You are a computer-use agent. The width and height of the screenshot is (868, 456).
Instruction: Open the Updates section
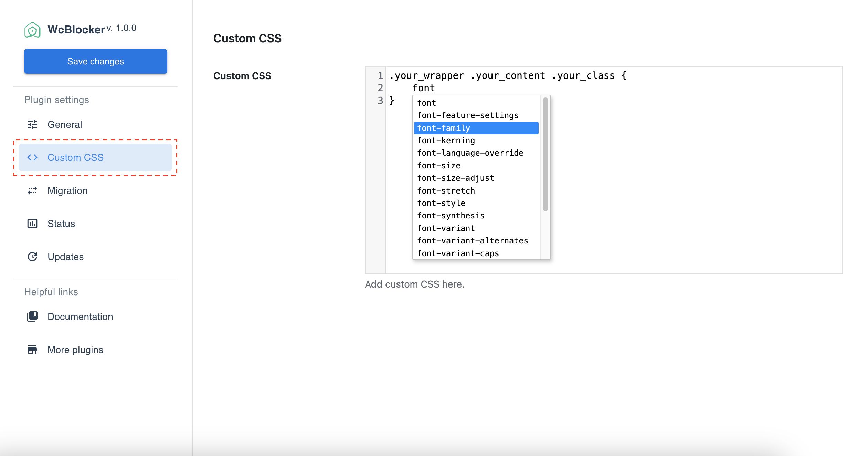[x=65, y=257]
